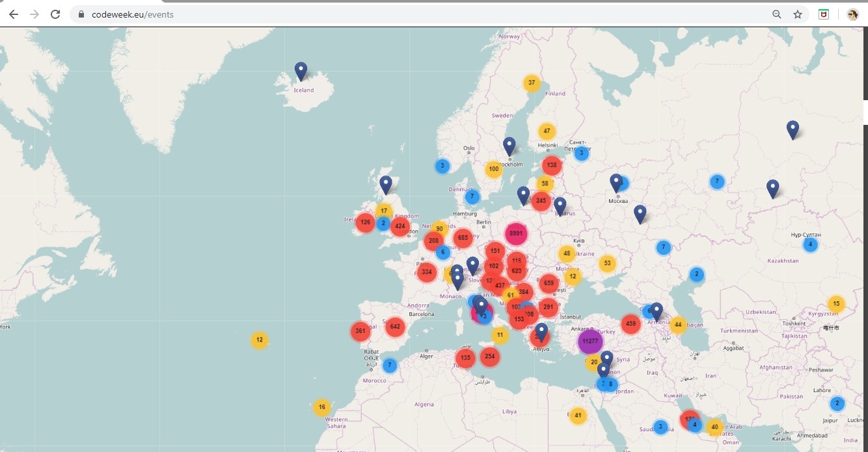
Task: Select the map pin over Iceland
Action: click(x=301, y=71)
